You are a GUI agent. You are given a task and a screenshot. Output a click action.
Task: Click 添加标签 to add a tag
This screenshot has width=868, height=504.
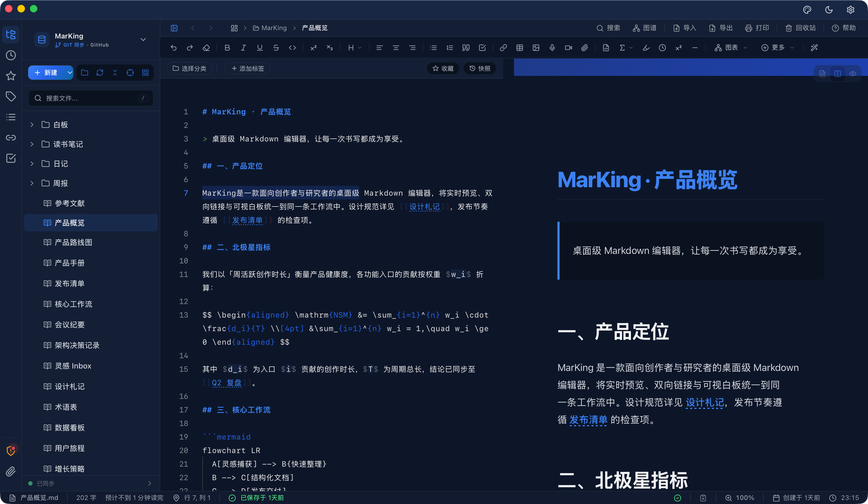[247, 69]
